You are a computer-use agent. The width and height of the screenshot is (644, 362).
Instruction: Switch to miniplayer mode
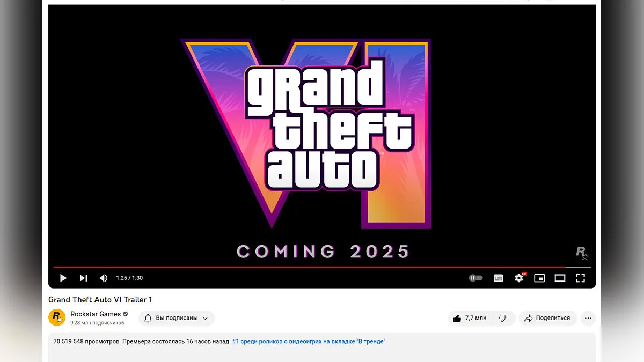click(539, 278)
